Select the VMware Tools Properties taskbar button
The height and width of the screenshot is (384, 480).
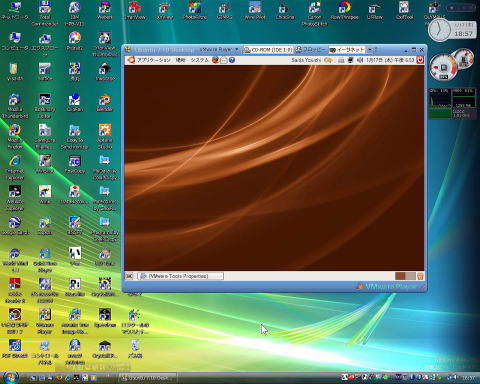point(180,276)
